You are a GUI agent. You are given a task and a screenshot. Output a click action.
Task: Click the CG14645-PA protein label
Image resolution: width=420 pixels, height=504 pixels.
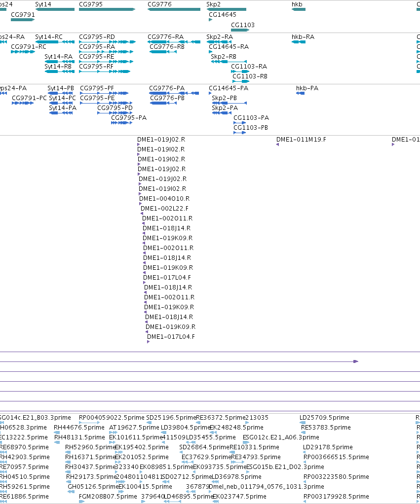click(229, 88)
